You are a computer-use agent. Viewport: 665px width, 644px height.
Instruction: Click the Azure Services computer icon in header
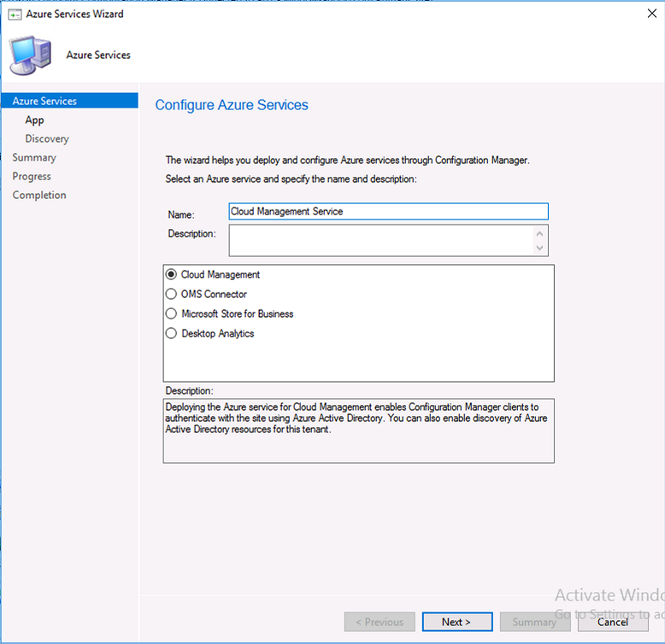(x=31, y=56)
